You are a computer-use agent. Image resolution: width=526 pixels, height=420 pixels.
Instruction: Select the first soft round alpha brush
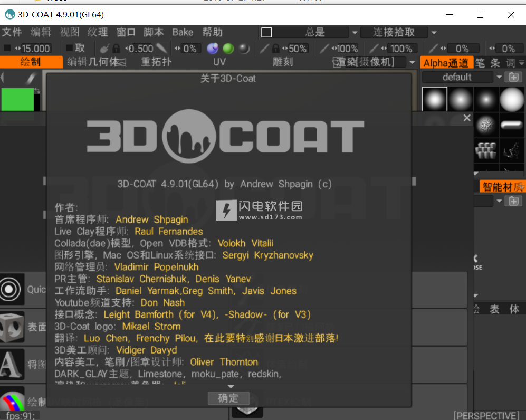(434, 99)
